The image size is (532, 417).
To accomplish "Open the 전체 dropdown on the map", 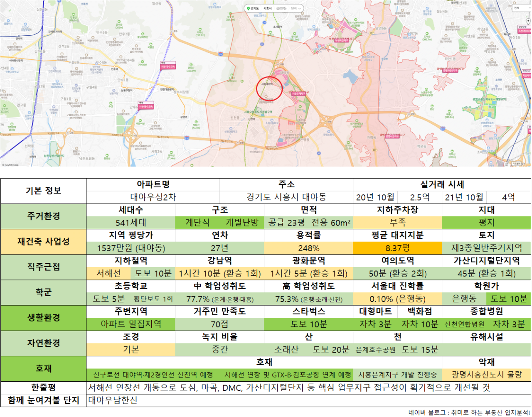I will pyautogui.click(x=522, y=8).
